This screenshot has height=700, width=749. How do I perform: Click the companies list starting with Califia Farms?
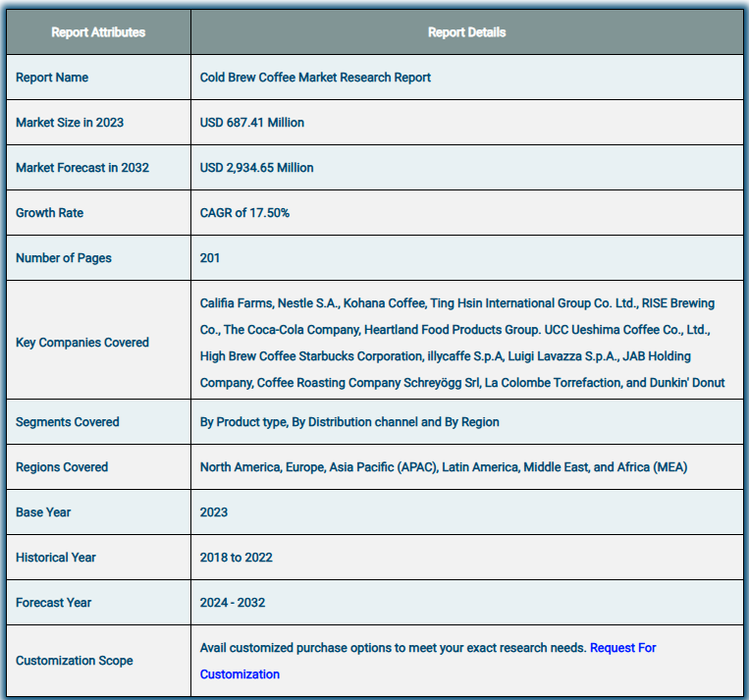[x=462, y=343]
